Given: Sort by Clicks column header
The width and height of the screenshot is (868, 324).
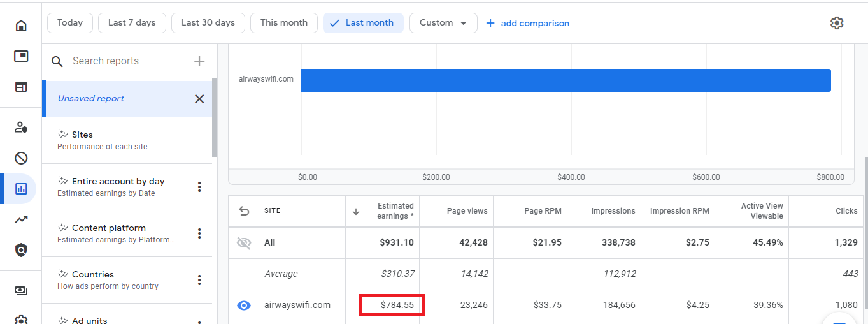Looking at the screenshot, I should (846, 211).
